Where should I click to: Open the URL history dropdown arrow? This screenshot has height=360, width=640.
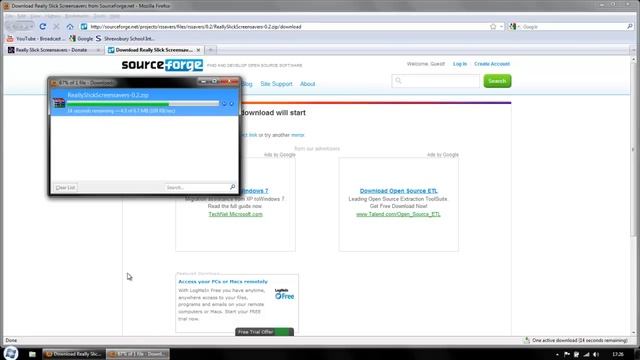(502, 27)
